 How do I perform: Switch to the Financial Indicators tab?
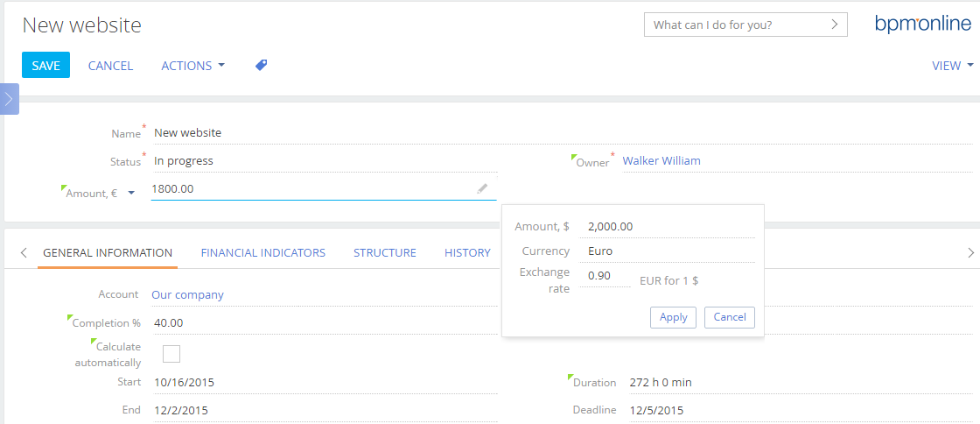[262, 252]
